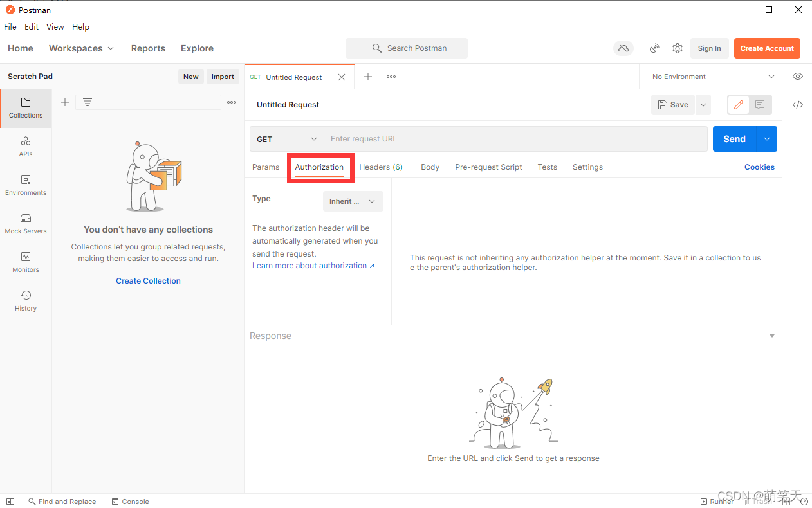The height and width of the screenshot is (508, 812).
Task: Click the New button in Scratch Pad
Action: 191,77
